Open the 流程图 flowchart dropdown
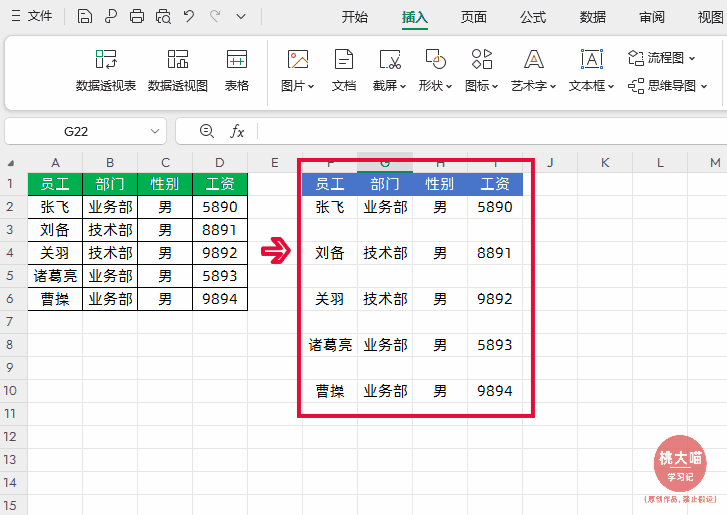The height and width of the screenshot is (515, 727). (x=662, y=58)
